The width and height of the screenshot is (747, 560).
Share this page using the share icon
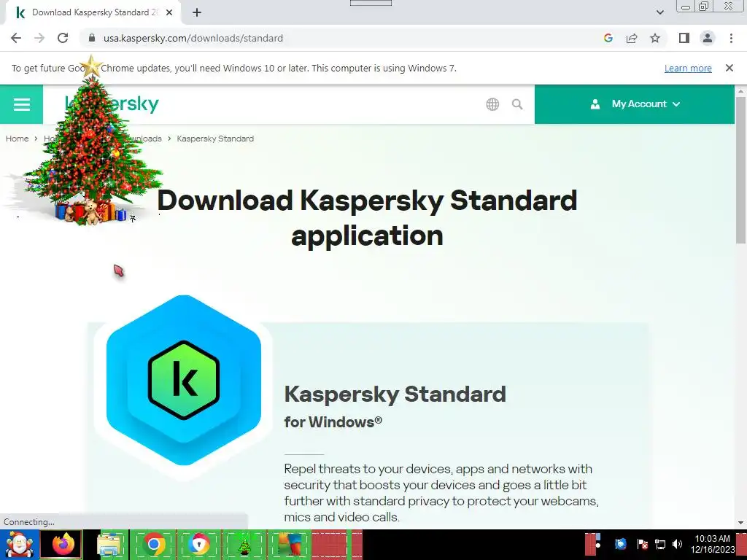click(632, 38)
